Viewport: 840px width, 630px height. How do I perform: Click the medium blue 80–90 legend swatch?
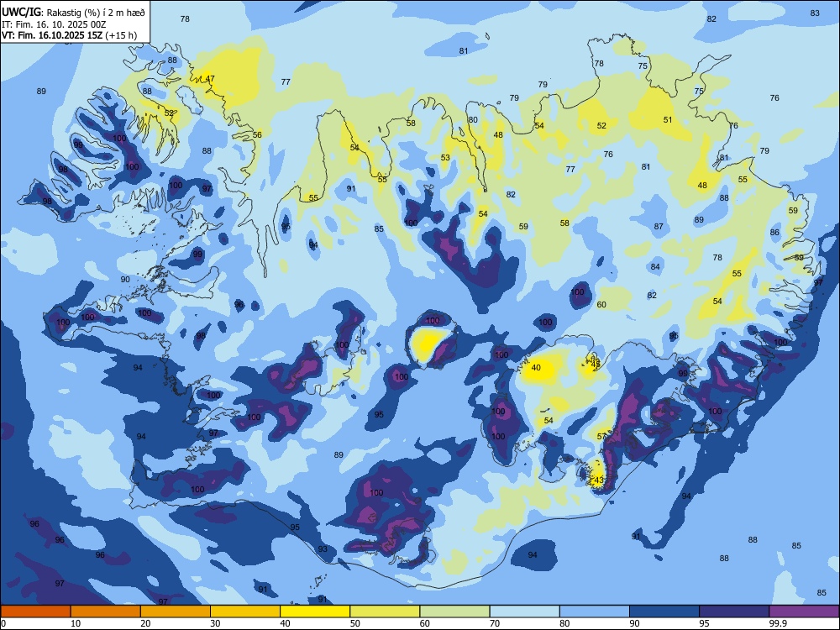point(595,612)
